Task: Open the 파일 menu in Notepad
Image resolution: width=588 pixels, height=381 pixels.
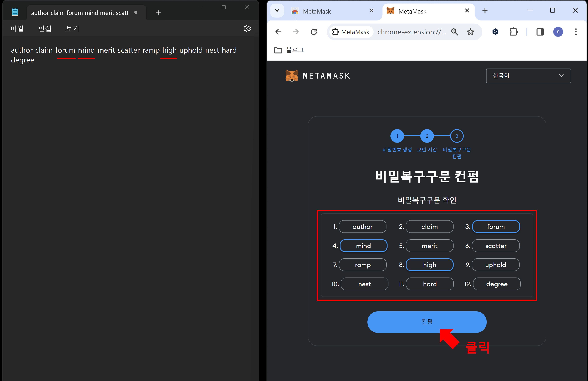Action: pos(17,28)
